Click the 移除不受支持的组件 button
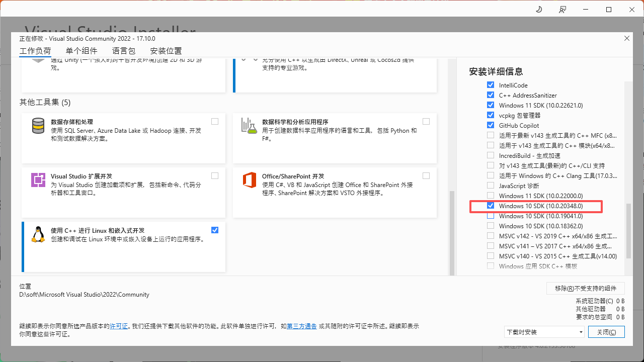The width and height of the screenshot is (644, 362). [586, 288]
